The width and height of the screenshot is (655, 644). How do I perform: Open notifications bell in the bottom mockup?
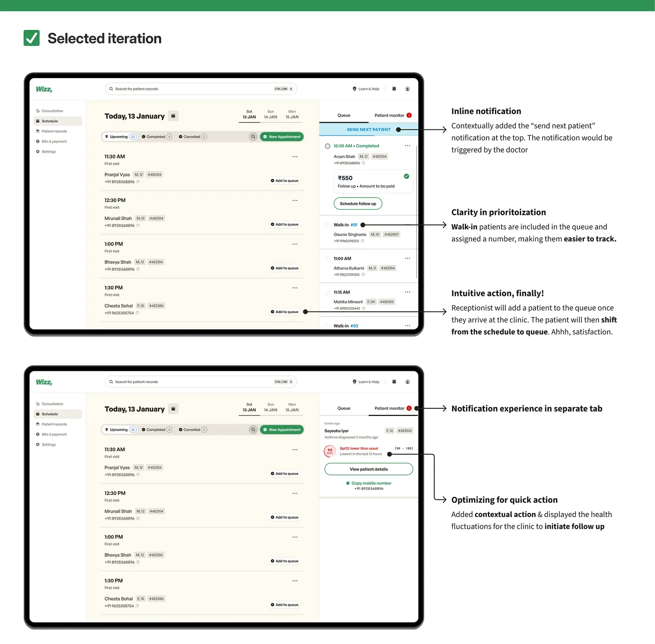point(394,382)
